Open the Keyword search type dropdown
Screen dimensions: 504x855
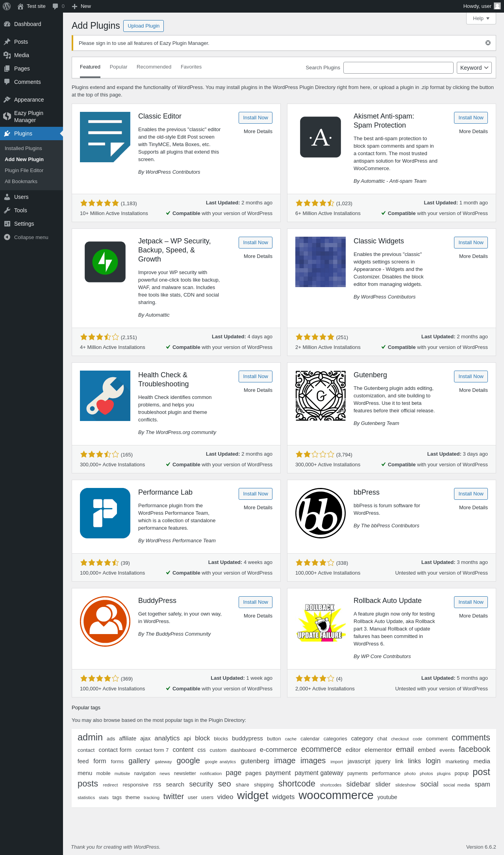474,68
